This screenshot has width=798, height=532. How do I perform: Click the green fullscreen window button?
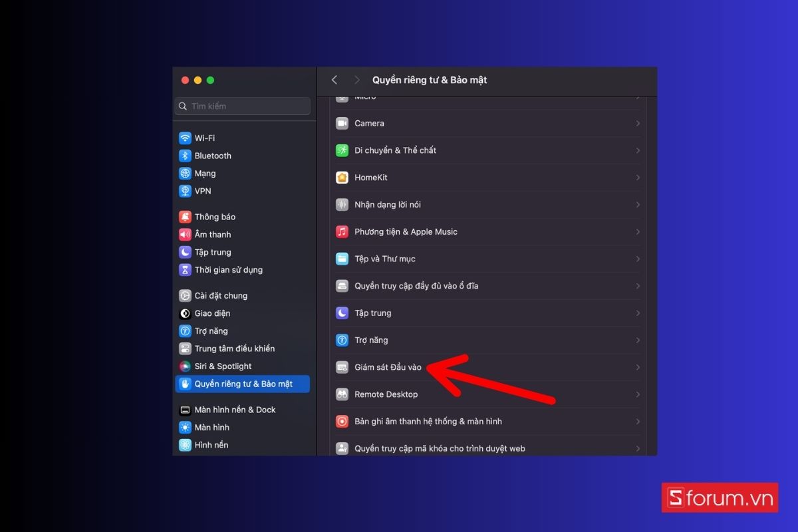pos(210,80)
